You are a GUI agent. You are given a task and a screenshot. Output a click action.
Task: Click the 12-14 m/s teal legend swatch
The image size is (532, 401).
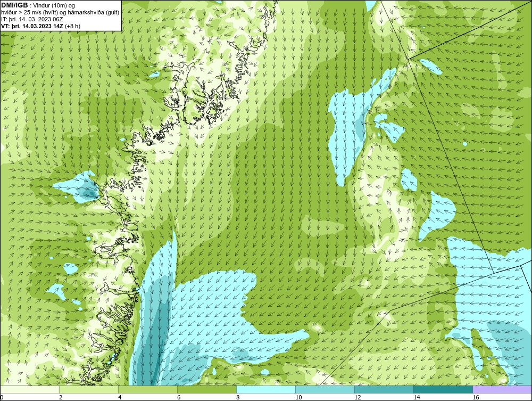[384, 389]
